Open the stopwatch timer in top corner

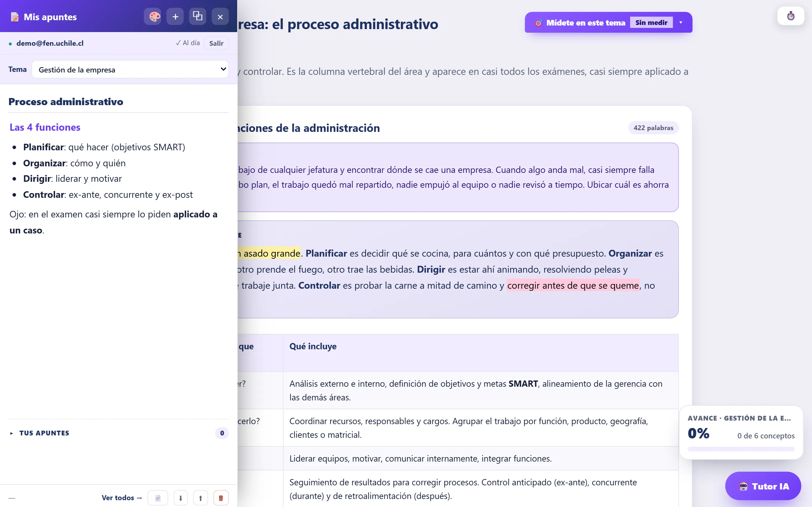click(791, 16)
